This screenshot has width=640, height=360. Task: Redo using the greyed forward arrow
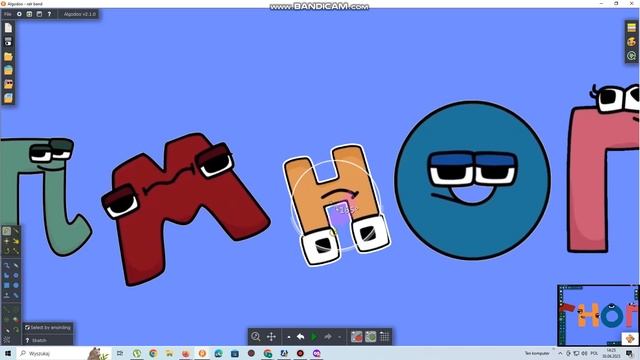coord(328,337)
